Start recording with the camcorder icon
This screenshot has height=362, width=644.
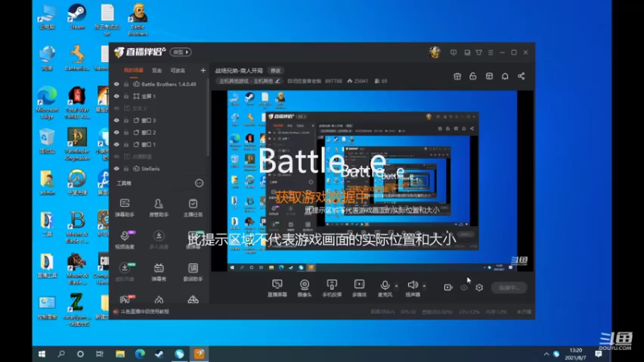click(x=448, y=288)
